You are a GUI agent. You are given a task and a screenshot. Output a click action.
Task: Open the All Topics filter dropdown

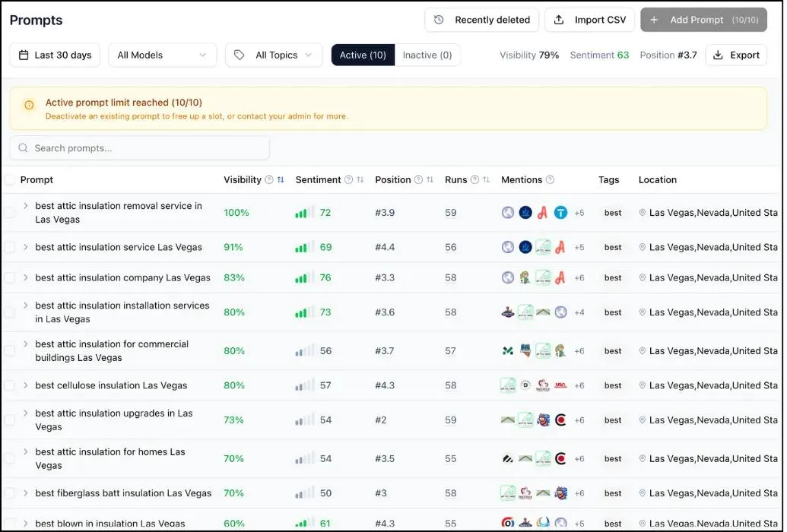click(x=274, y=55)
